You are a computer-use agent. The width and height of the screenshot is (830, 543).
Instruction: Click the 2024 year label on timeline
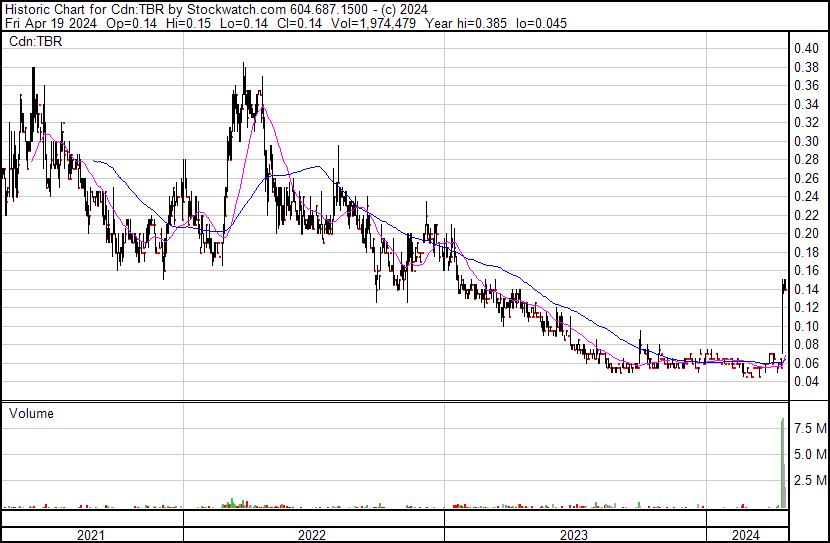(745, 535)
